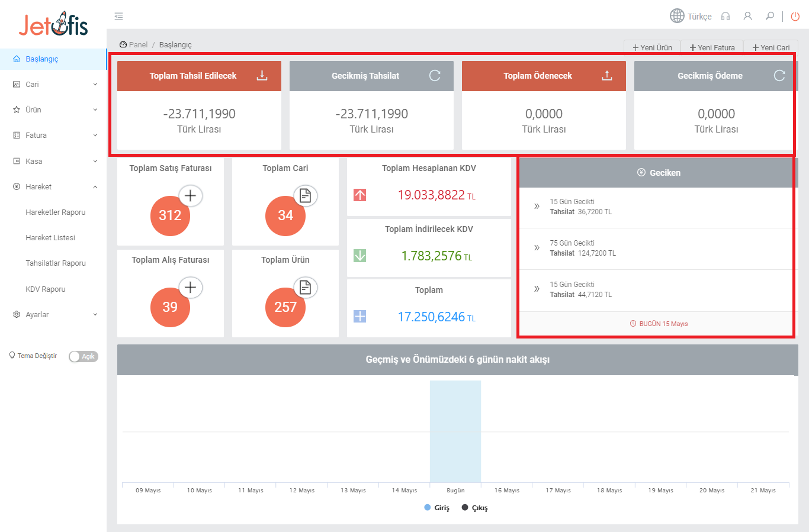Image resolution: width=809 pixels, height=532 pixels.
Task: Open Hareketler Raporu submenu item
Action: tap(56, 212)
